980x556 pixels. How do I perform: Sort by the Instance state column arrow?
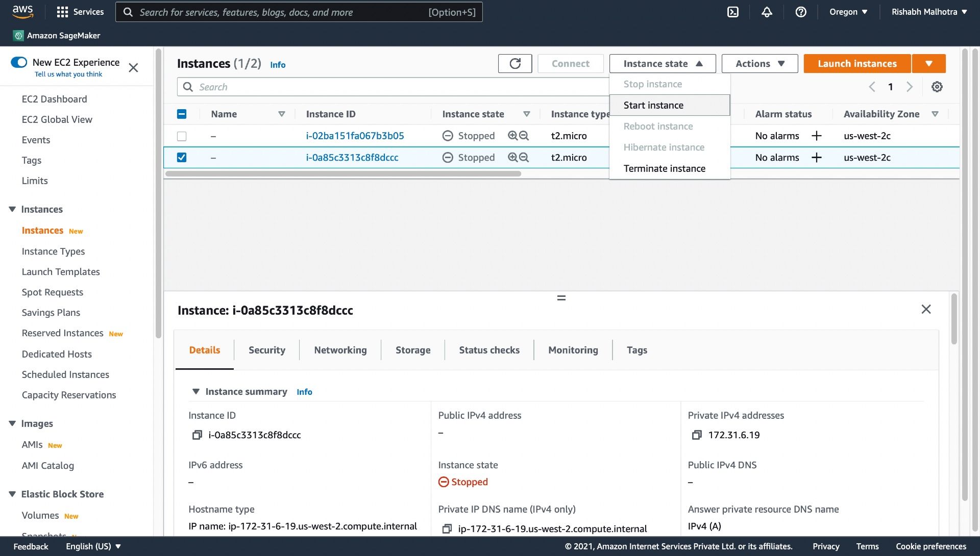(x=527, y=114)
